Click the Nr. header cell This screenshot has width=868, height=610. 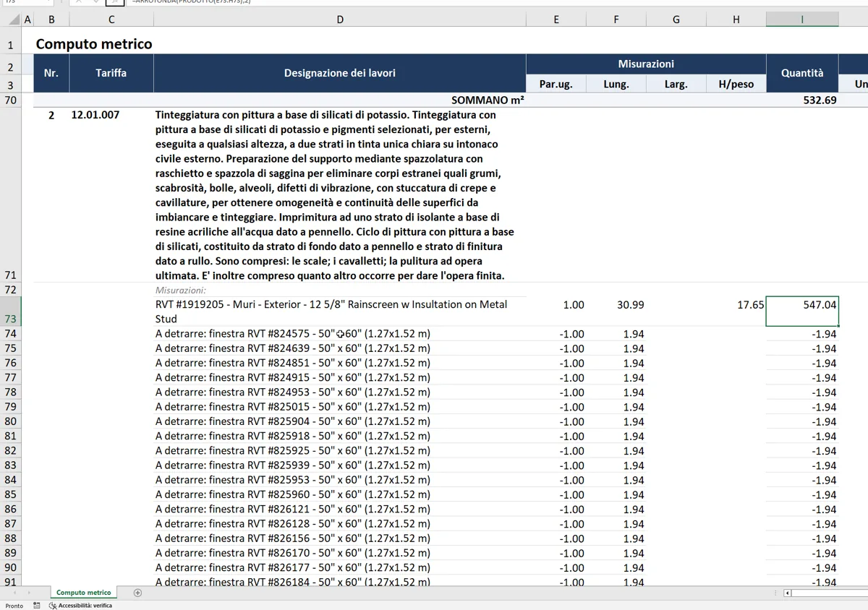pyautogui.click(x=51, y=73)
